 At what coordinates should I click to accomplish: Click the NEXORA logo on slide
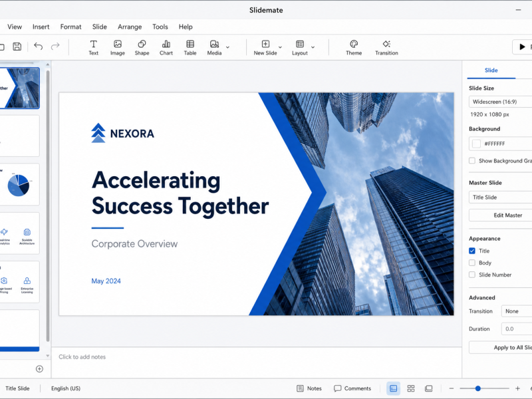122,133
